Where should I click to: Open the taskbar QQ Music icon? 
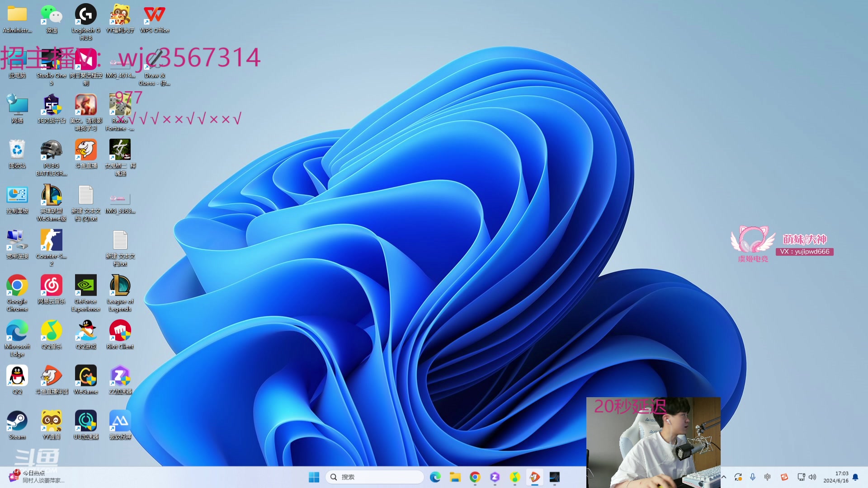pos(515,477)
